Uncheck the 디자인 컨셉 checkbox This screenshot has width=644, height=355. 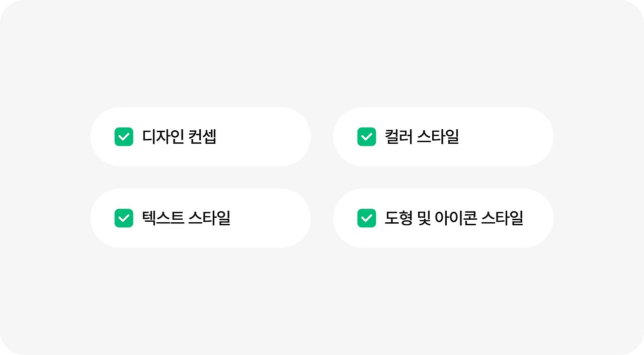(x=124, y=137)
